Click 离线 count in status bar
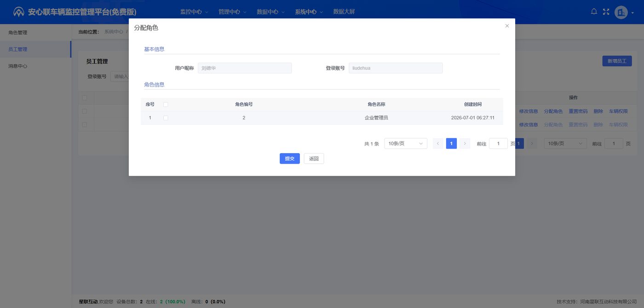The height and width of the screenshot is (308, 644). pyautogui.click(x=208, y=302)
